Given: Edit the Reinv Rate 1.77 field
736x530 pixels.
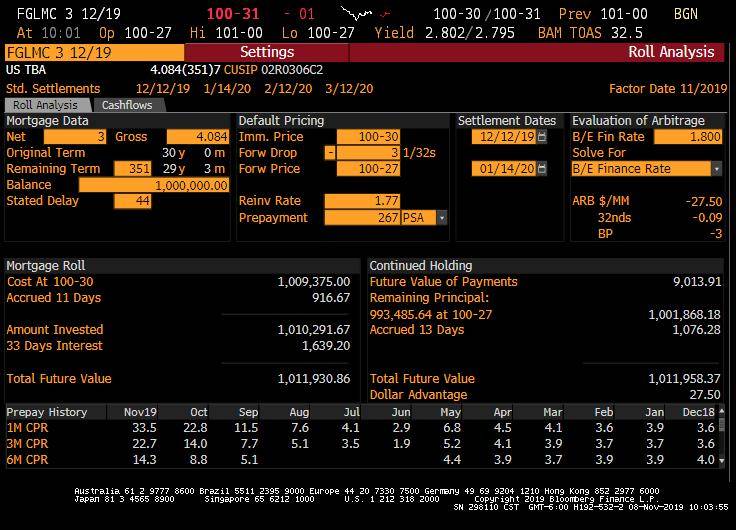Looking at the screenshot, I should [362, 201].
